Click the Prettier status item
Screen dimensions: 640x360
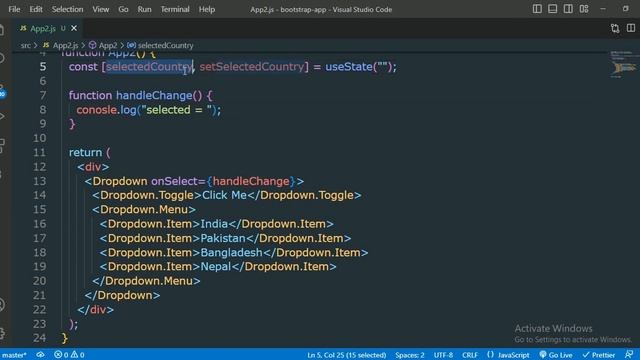(x=598, y=355)
